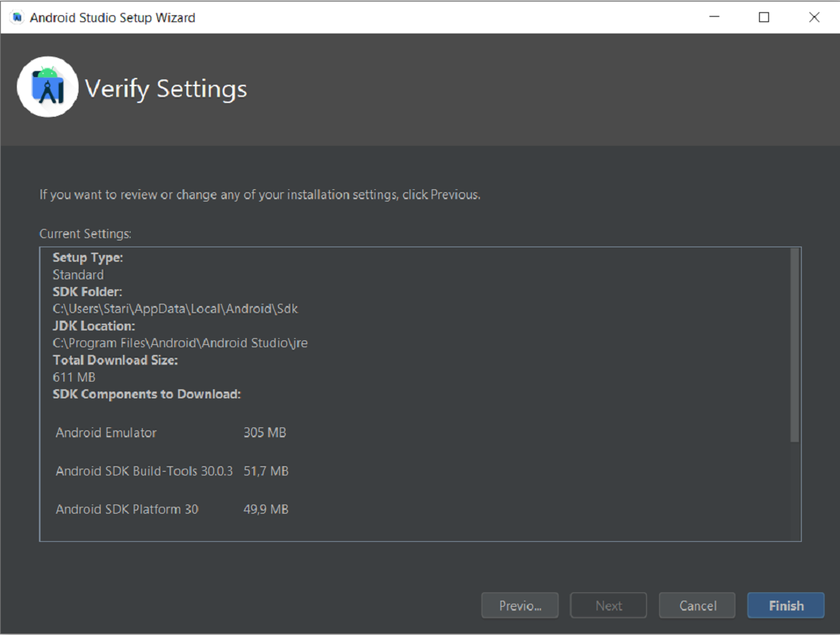Select the JDK location path text
This screenshot has width=840, height=635.
click(180, 343)
